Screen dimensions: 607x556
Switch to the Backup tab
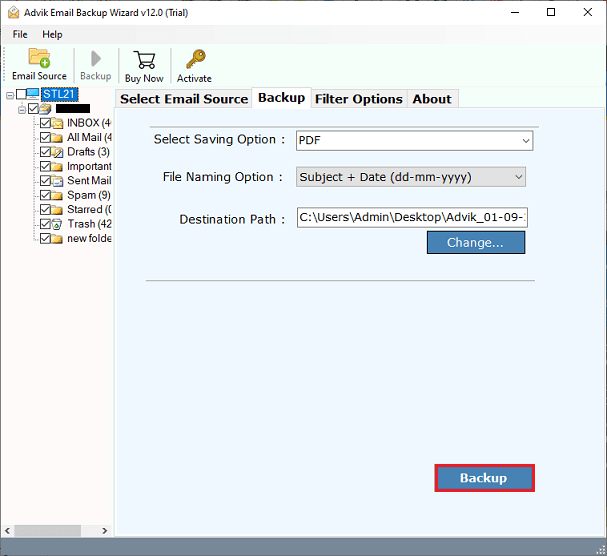tap(281, 98)
